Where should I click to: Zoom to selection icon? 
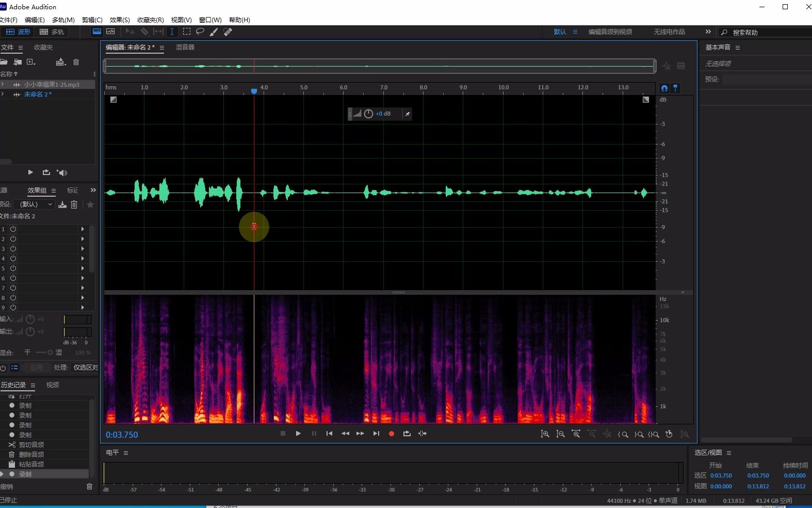coord(654,434)
